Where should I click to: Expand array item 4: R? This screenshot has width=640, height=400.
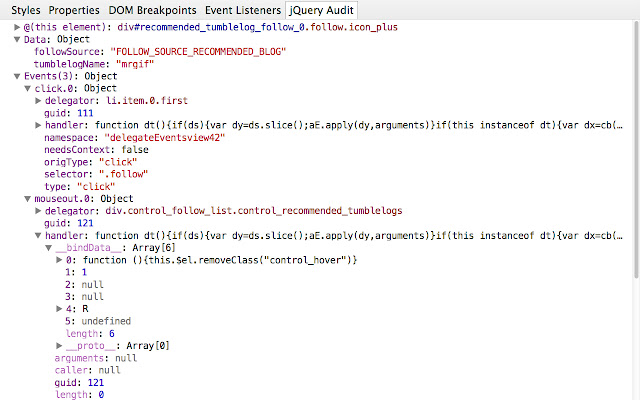click(59, 309)
